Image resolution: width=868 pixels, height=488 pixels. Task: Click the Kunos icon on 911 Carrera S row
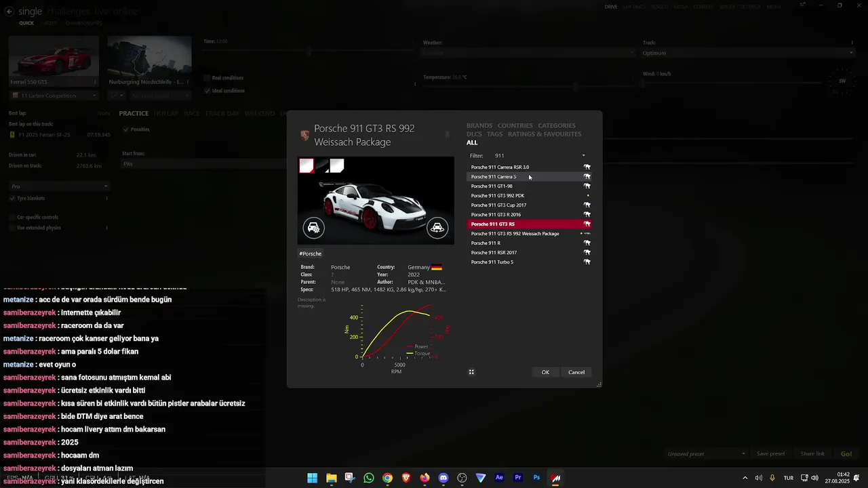[x=587, y=177]
